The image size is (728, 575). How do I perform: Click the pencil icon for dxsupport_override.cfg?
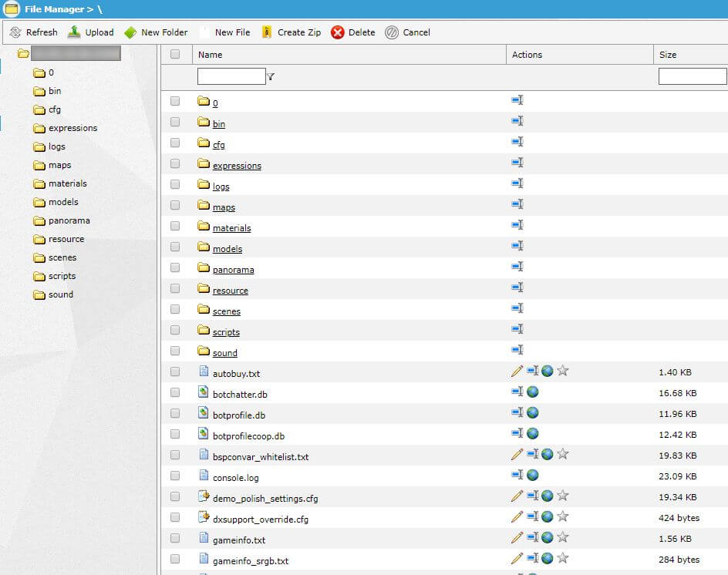[x=517, y=516]
